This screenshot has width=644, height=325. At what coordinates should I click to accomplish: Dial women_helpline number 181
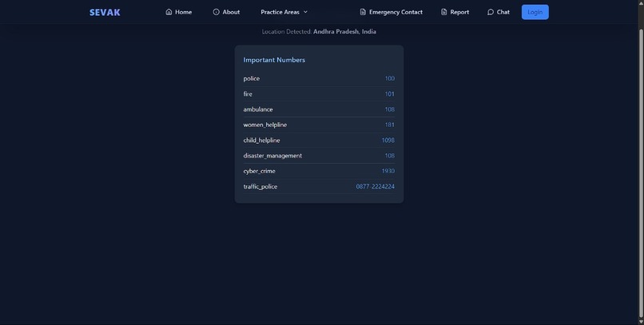[390, 125]
